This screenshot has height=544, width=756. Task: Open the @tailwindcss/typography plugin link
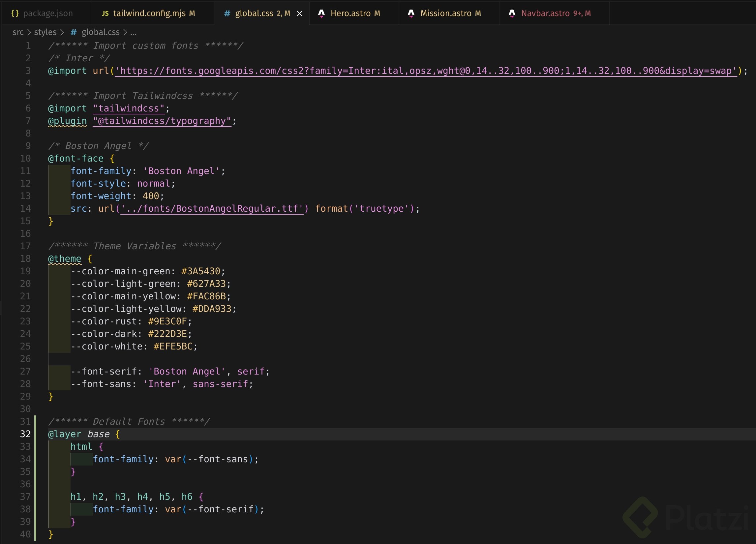[162, 121]
